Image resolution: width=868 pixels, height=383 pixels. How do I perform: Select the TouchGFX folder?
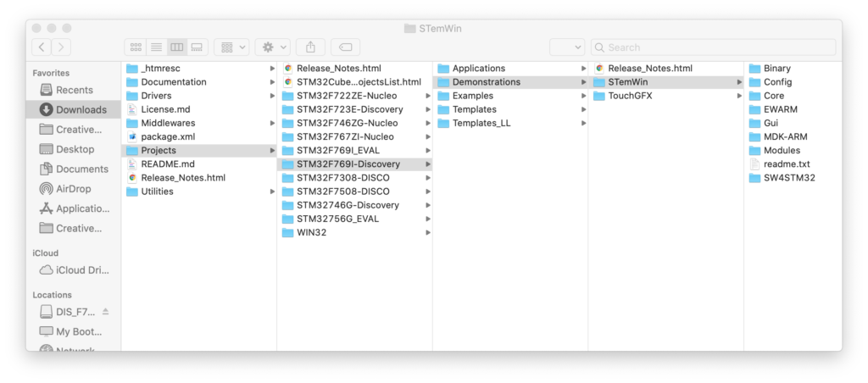(630, 96)
